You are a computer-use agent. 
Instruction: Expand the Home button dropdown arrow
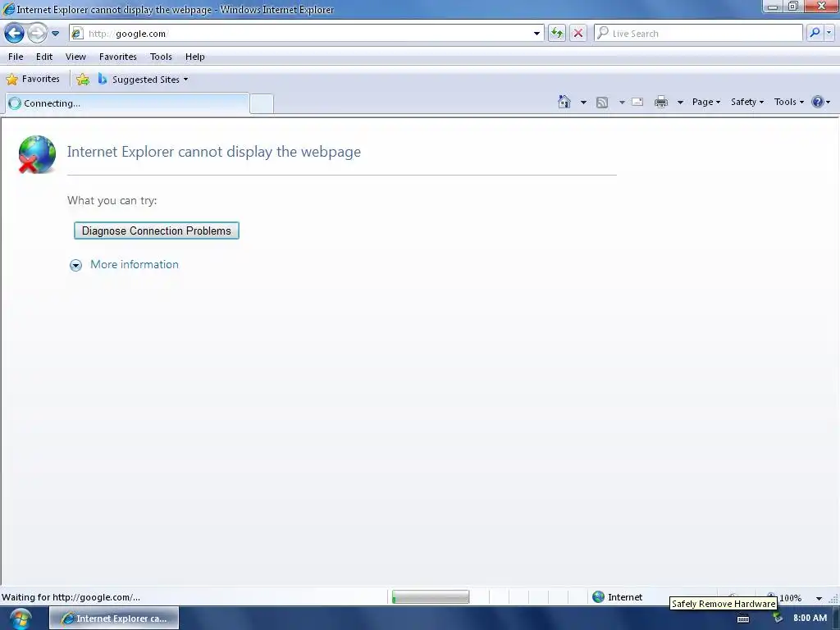point(583,102)
